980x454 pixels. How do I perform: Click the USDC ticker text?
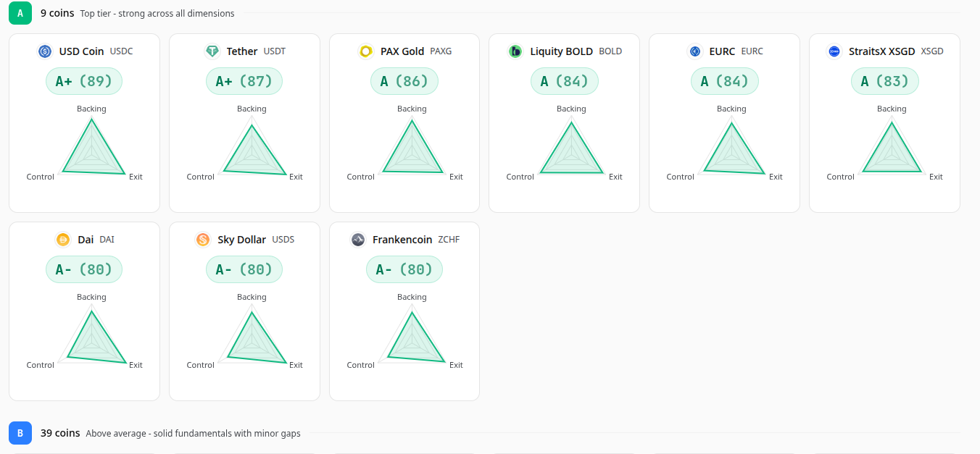pyautogui.click(x=122, y=51)
